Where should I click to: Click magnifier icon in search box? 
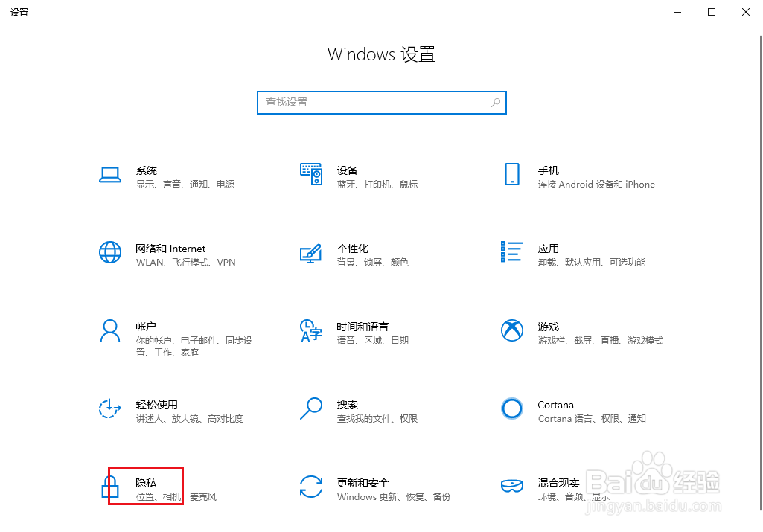pyautogui.click(x=495, y=103)
